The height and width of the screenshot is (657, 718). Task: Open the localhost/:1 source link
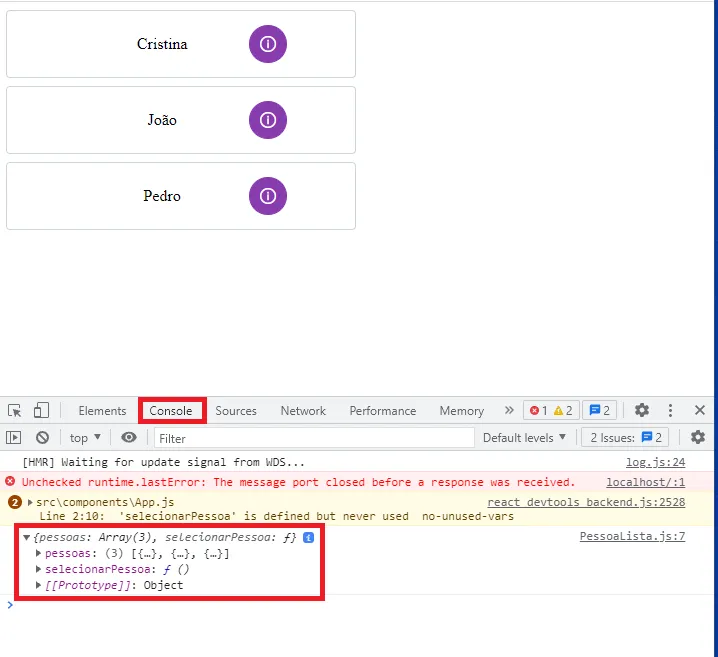[x=646, y=482]
